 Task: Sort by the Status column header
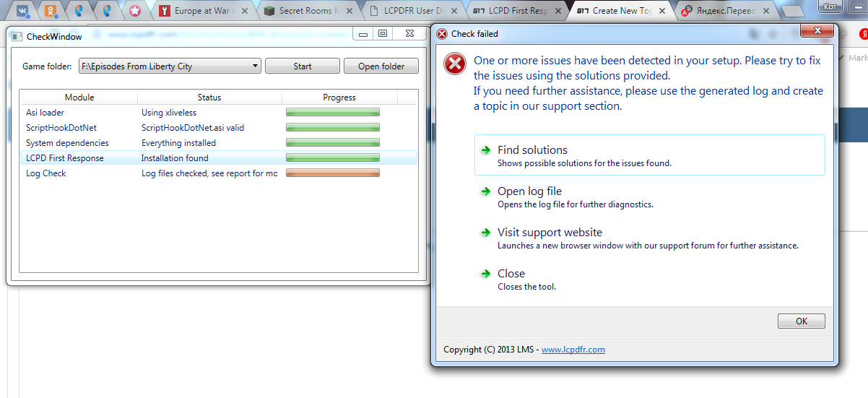click(209, 98)
